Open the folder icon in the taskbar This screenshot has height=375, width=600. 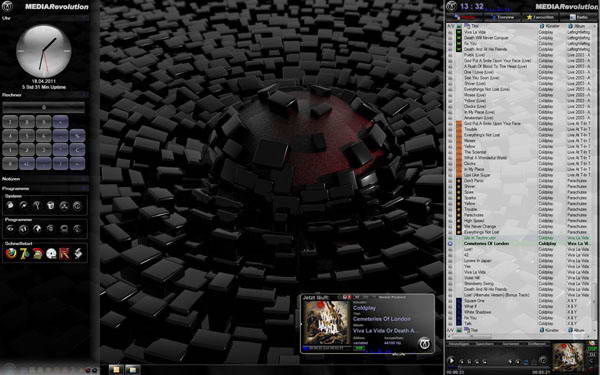(132, 370)
